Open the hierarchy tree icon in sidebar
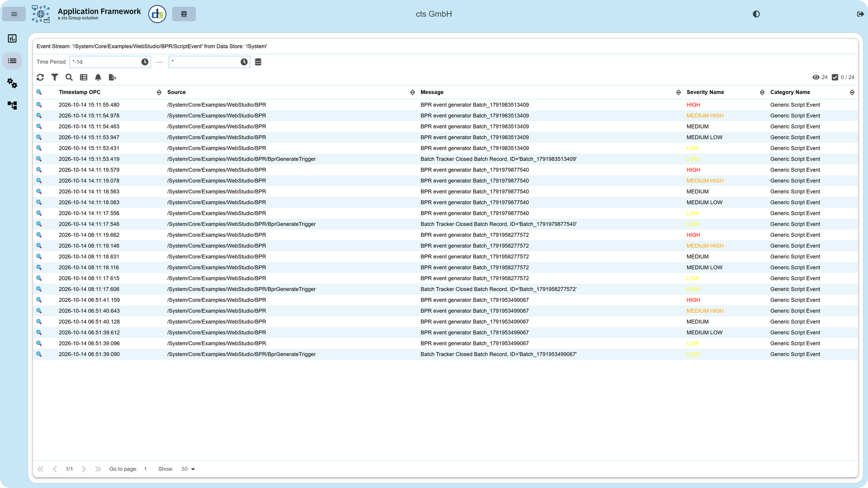 (12, 105)
